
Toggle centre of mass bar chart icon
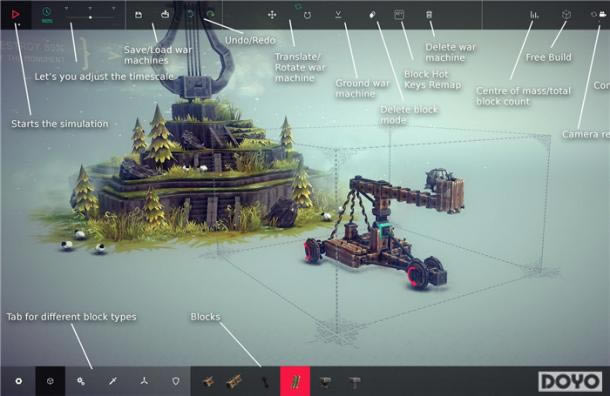click(534, 15)
